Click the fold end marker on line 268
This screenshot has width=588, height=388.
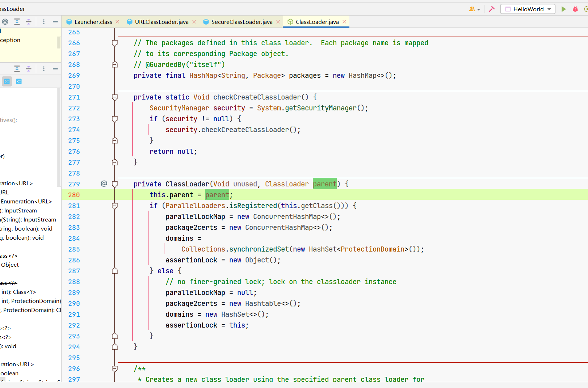tap(115, 64)
